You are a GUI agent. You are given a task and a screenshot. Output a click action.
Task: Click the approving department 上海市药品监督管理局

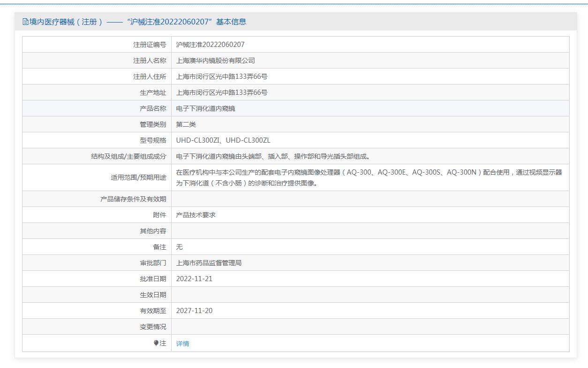(209, 263)
